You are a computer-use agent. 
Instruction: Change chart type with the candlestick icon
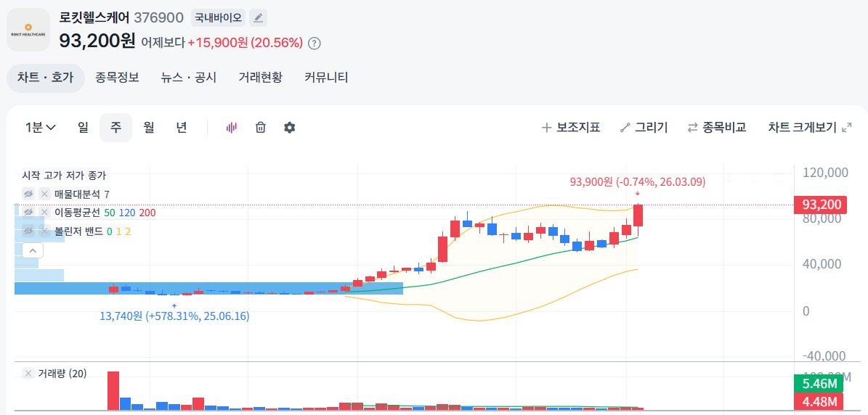pyautogui.click(x=232, y=128)
